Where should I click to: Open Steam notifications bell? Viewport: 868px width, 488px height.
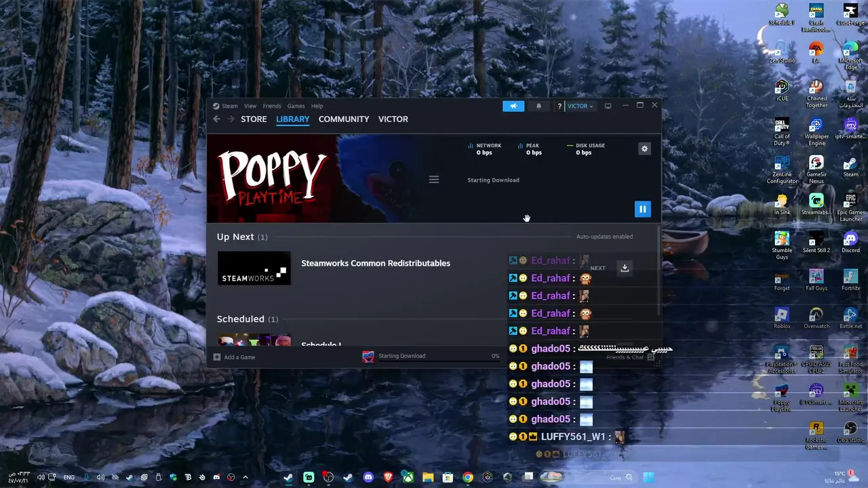[x=539, y=106]
